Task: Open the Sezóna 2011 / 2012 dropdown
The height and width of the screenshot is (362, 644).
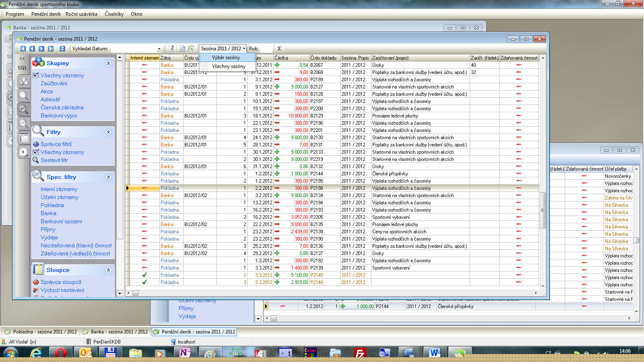Action: click(x=223, y=49)
